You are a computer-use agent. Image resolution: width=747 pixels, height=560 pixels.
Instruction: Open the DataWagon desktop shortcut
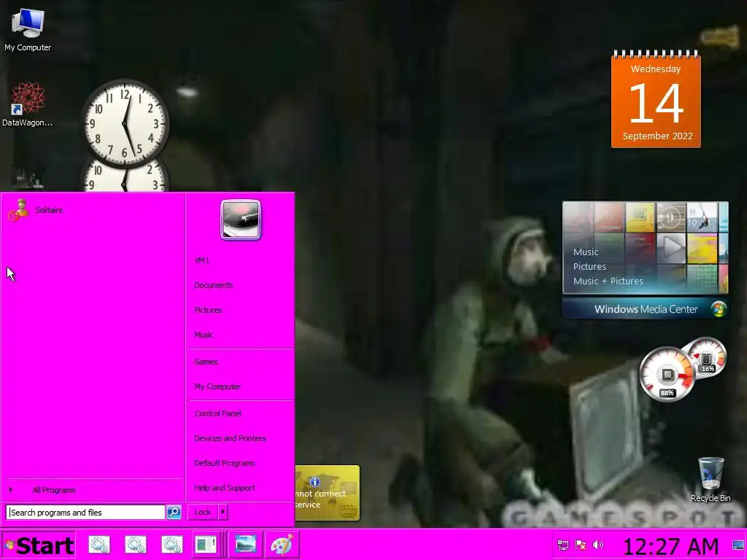27,104
